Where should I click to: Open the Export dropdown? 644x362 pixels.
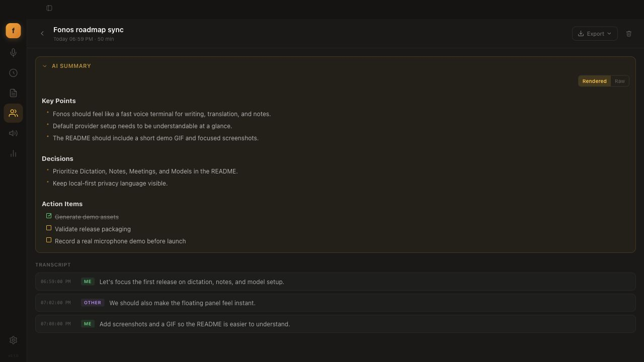click(x=595, y=34)
